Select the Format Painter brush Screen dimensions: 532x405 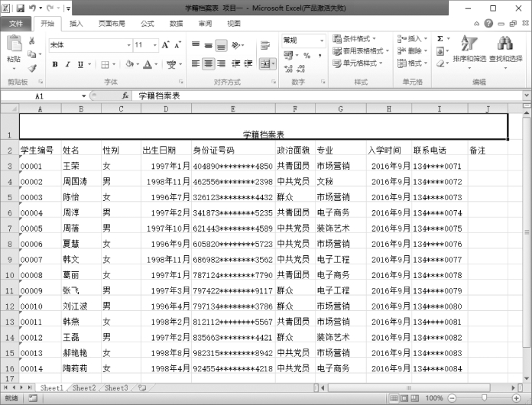coord(32,68)
